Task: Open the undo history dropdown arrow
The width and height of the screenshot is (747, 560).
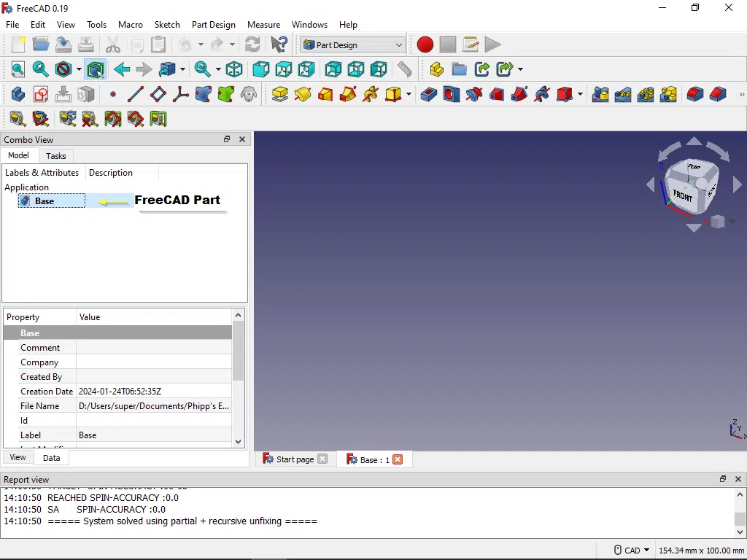Action: tap(201, 44)
